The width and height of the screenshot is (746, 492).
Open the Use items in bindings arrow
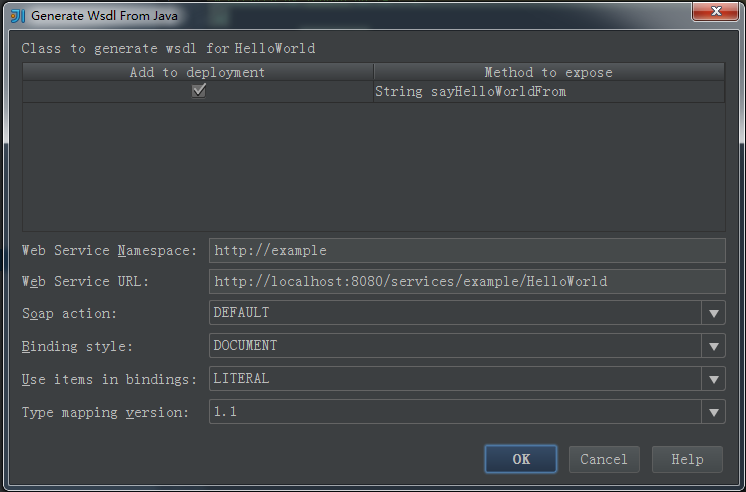click(713, 379)
